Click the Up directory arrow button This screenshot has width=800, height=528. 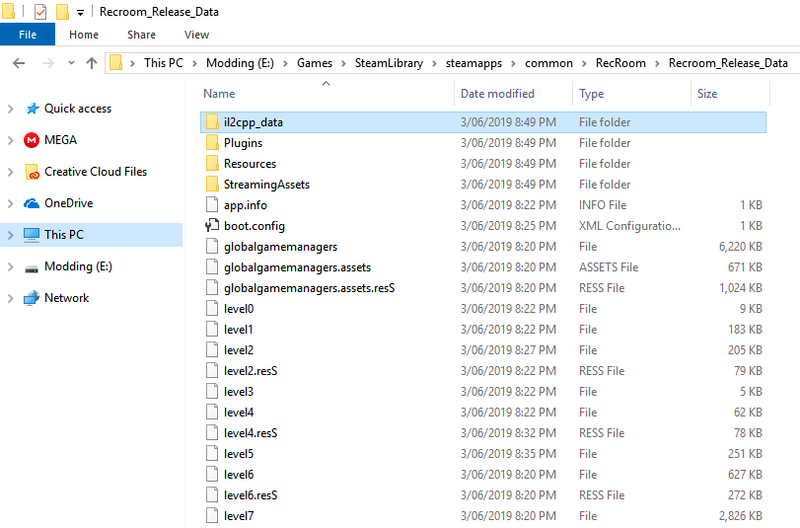[92, 63]
